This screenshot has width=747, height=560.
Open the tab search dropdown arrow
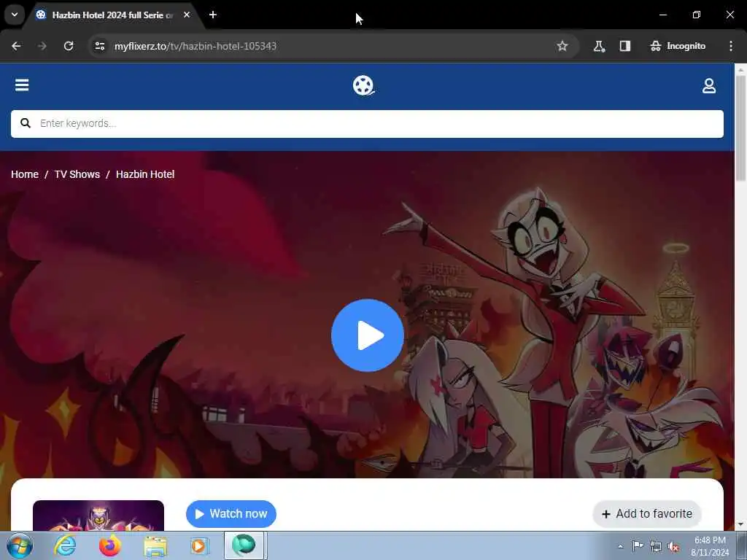[15, 15]
